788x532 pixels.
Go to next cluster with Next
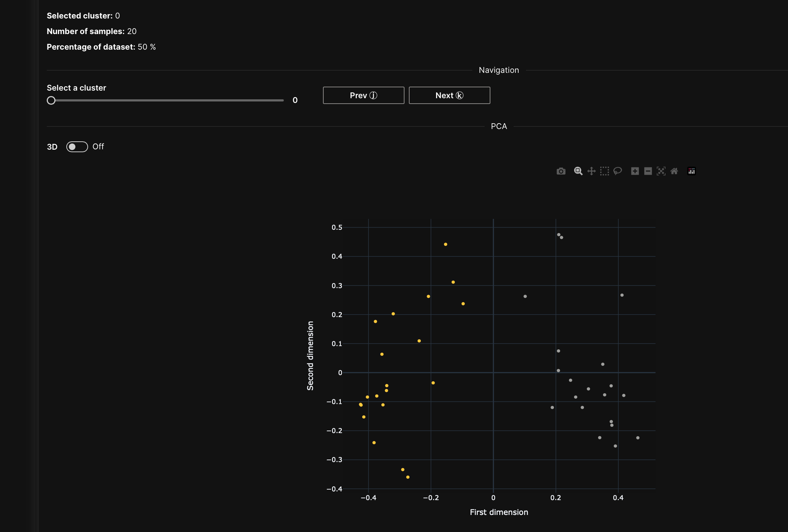(449, 95)
